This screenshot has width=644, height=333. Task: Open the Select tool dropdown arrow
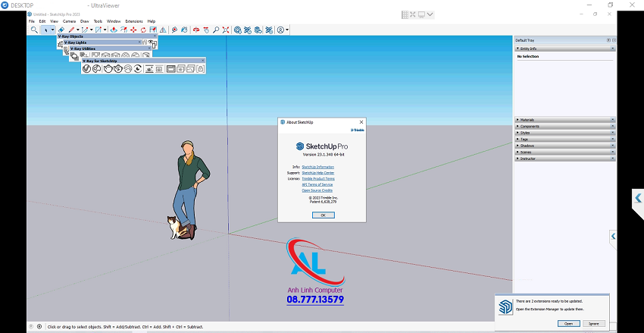pos(52,30)
